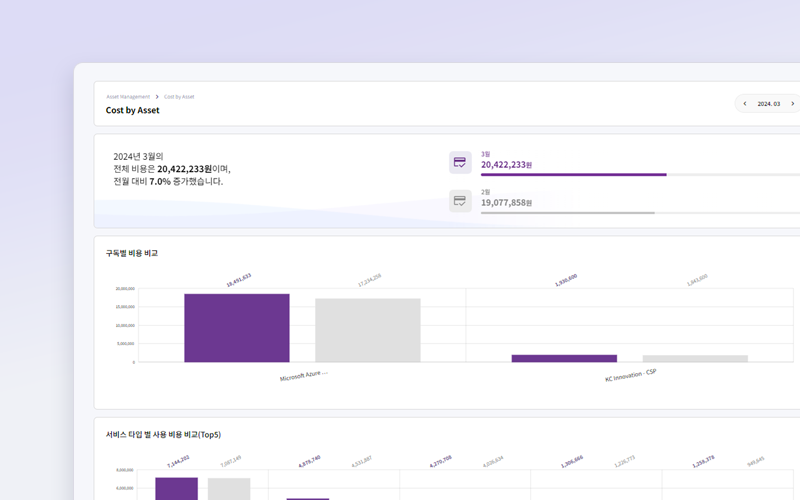
Task: Click the breadcrumb chevron separator
Action: pyautogui.click(x=157, y=96)
